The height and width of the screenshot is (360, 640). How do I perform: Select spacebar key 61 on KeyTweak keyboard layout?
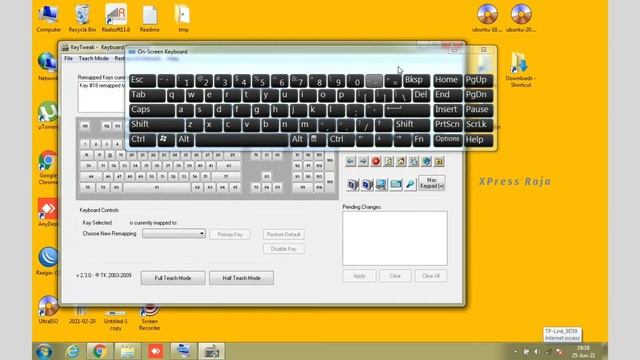[157, 187]
